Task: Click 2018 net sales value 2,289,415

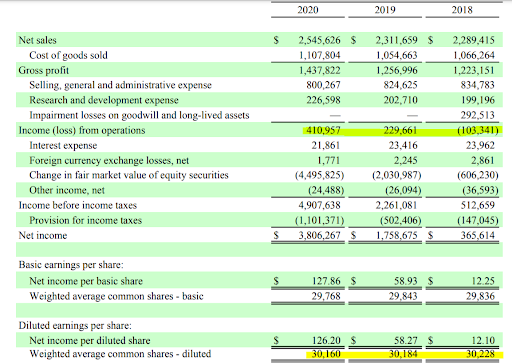Action: (474, 40)
